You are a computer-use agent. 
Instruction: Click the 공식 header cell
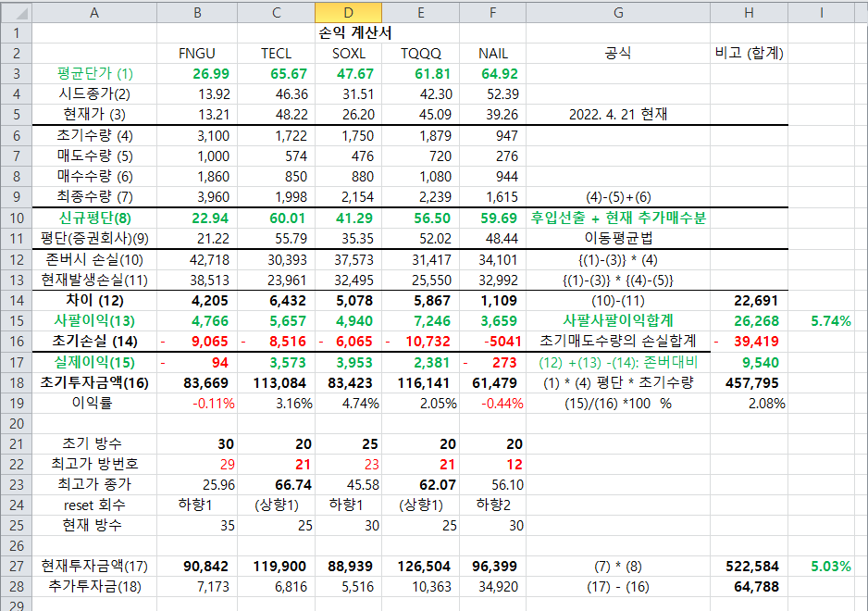click(618, 53)
